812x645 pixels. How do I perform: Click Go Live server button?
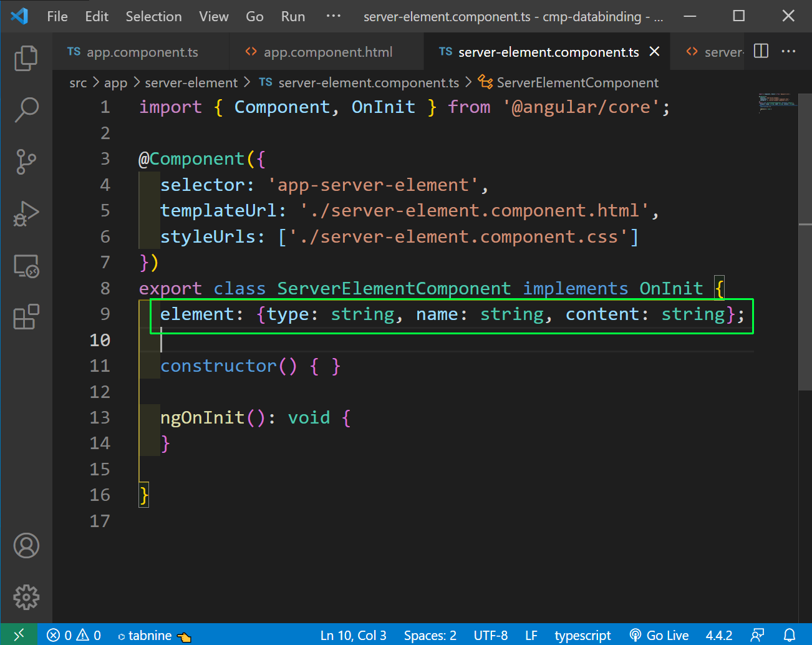tap(659, 635)
